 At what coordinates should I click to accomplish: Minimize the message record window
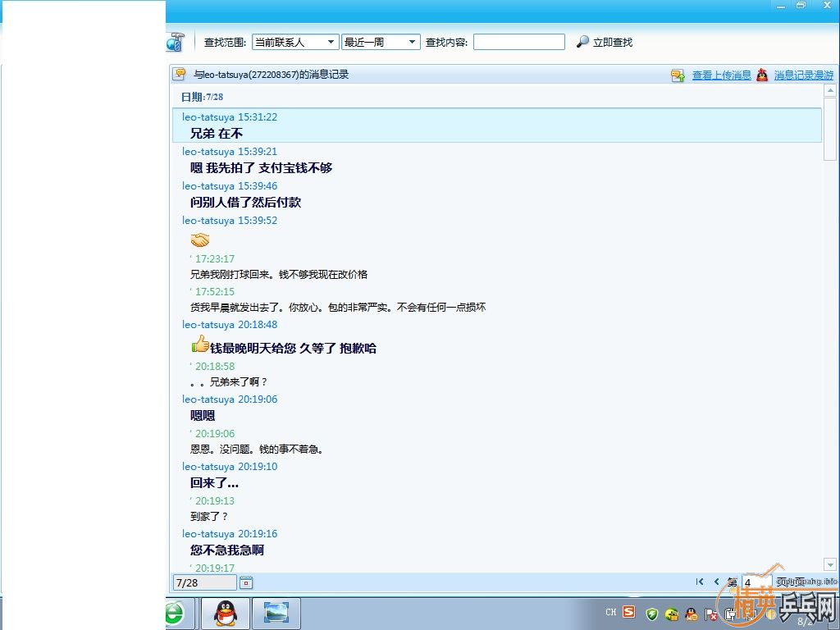(x=781, y=6)
